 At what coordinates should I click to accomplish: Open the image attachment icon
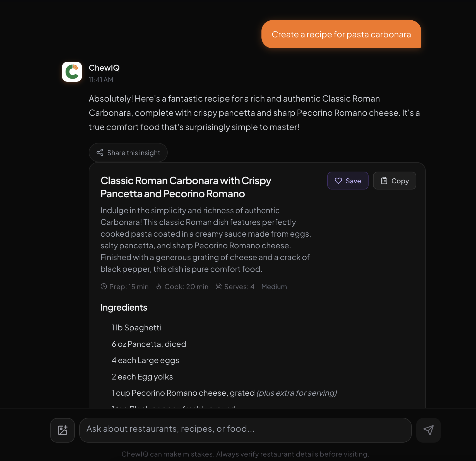point(62,430)
